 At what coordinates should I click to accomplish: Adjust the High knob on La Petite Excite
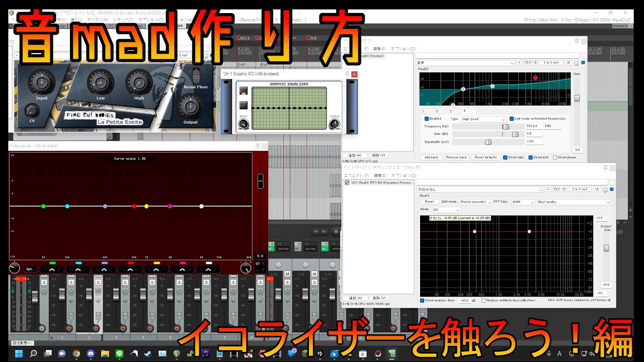click(x=139, y=81)
